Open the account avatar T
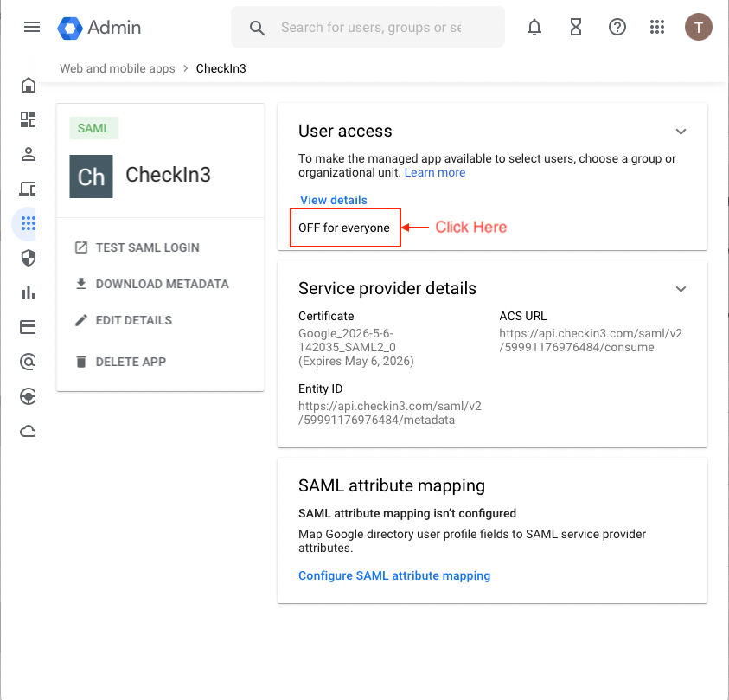729x700 pixels. [x=699, y=27]
